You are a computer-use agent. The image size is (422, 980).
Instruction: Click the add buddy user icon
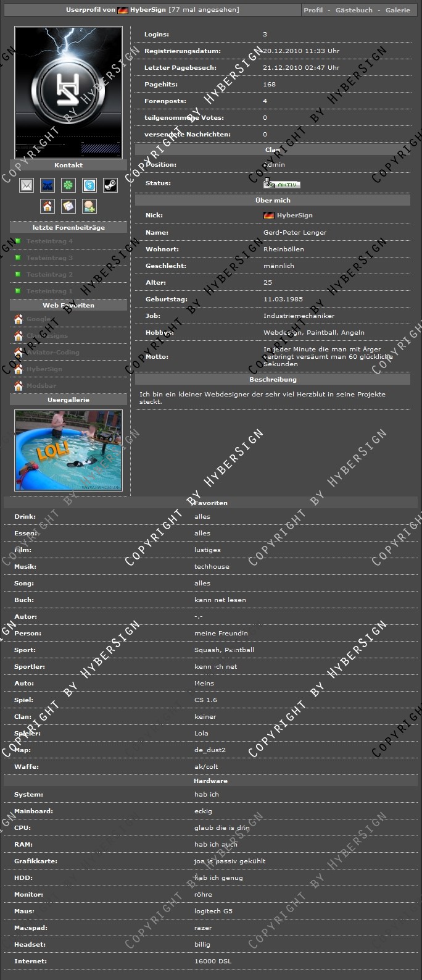[x=89, y=206]
